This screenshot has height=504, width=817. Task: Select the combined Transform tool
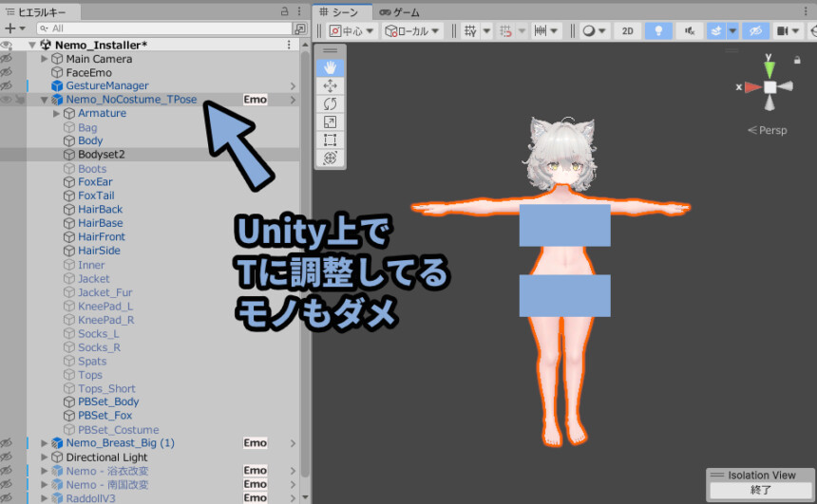[330, 158]
